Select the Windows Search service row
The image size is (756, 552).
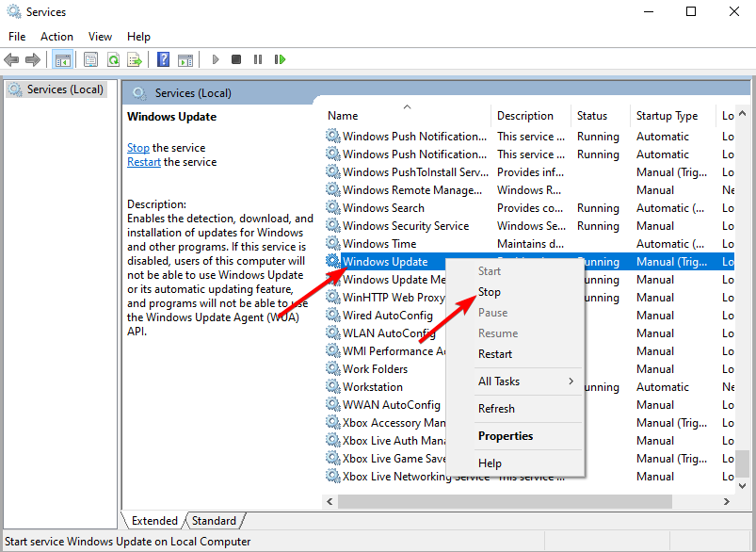pyautogui.click(x=529, y=208)
